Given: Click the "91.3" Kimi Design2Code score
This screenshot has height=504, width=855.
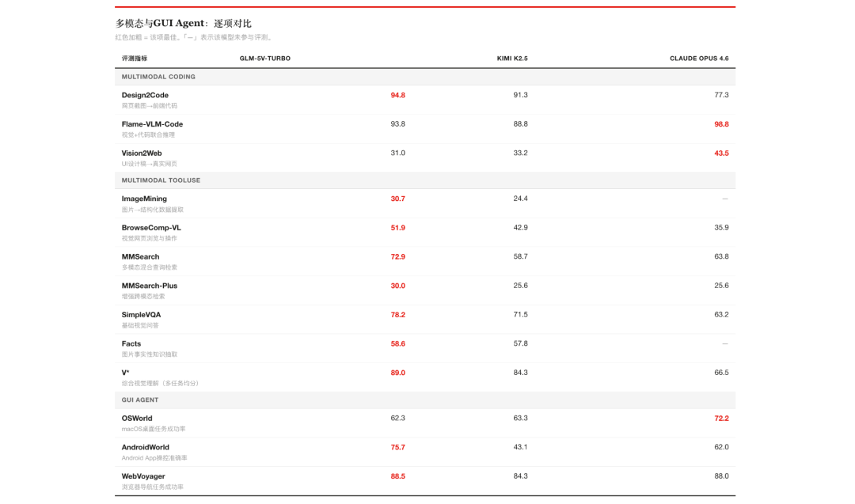Looking at the screenshot, I should tap(521, 95).
